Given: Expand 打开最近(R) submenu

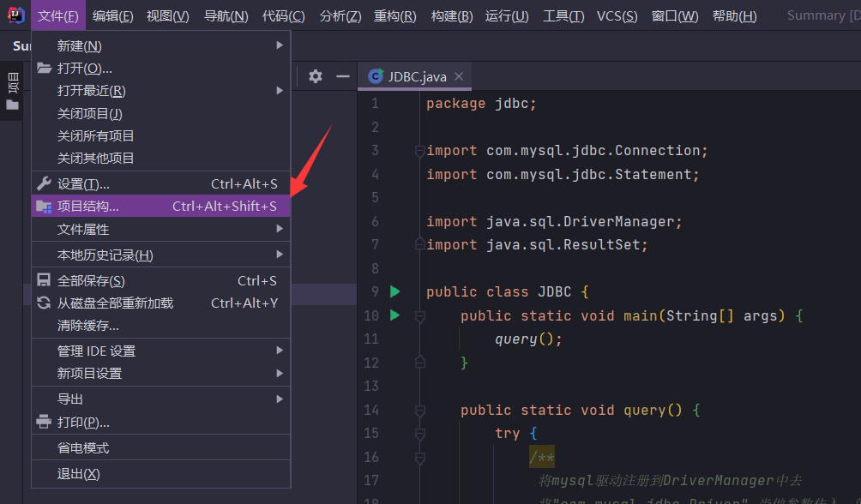Looking at the screenshot, I should click(x=161, y=91).
